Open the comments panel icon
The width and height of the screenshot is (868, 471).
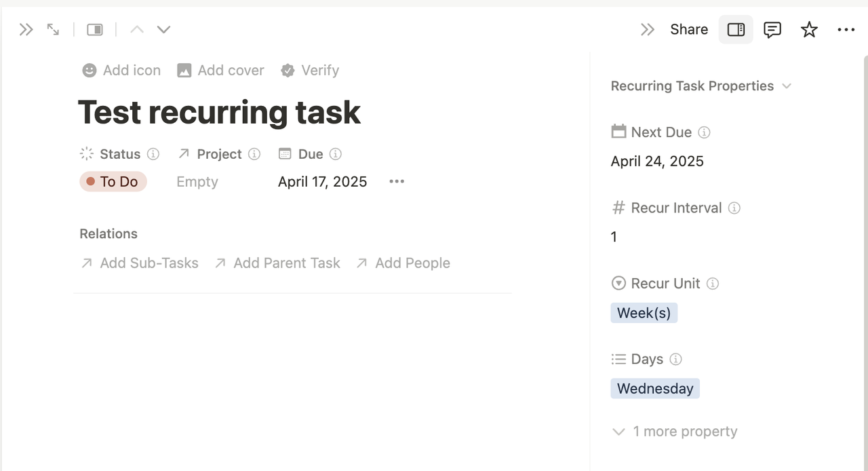772,29
